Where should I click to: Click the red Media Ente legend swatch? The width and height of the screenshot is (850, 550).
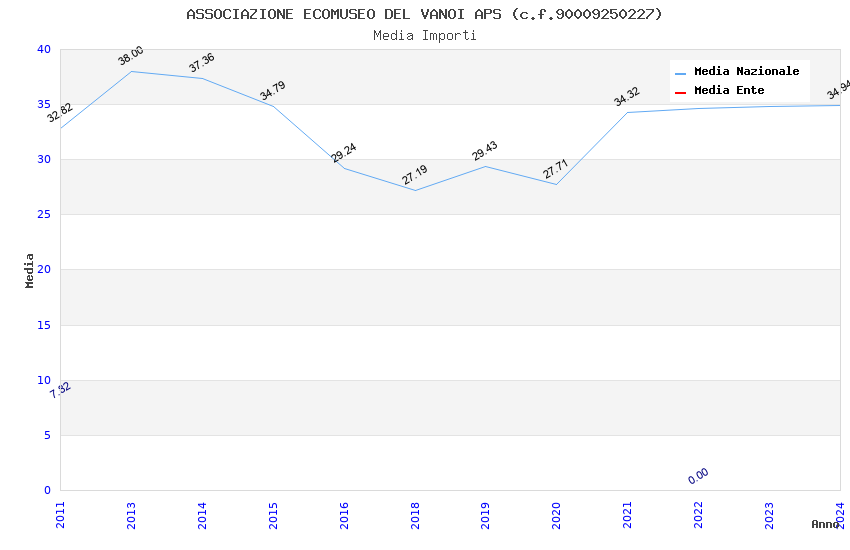pyautogui.click(x=680, y=93)
